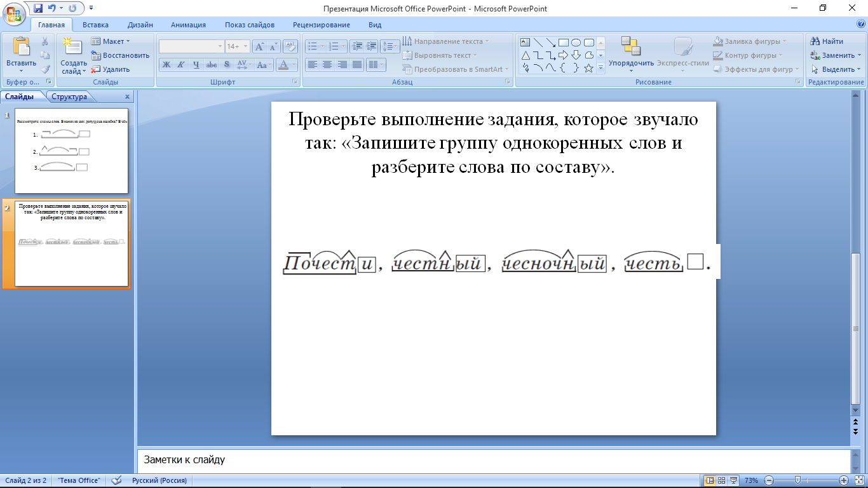
Task: Select the Format Painter brush
Action: (x=45, y=69)
